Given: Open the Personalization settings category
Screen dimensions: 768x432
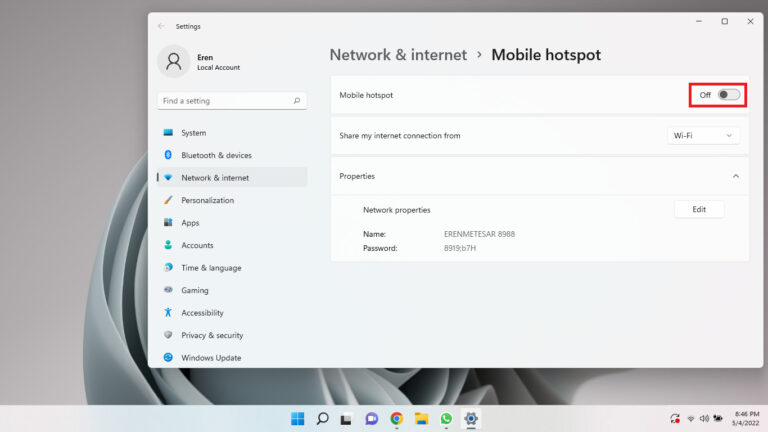Looking at the screenshot, I should click(232, 200).
